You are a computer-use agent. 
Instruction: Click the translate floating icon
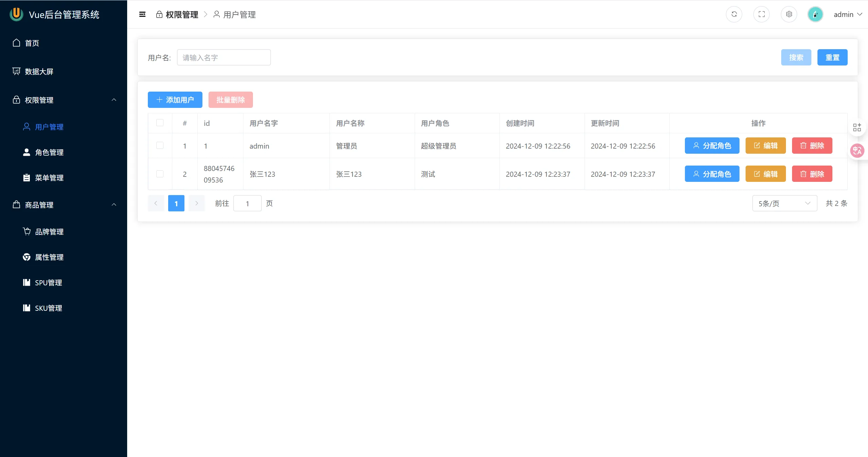click(857, 151)
